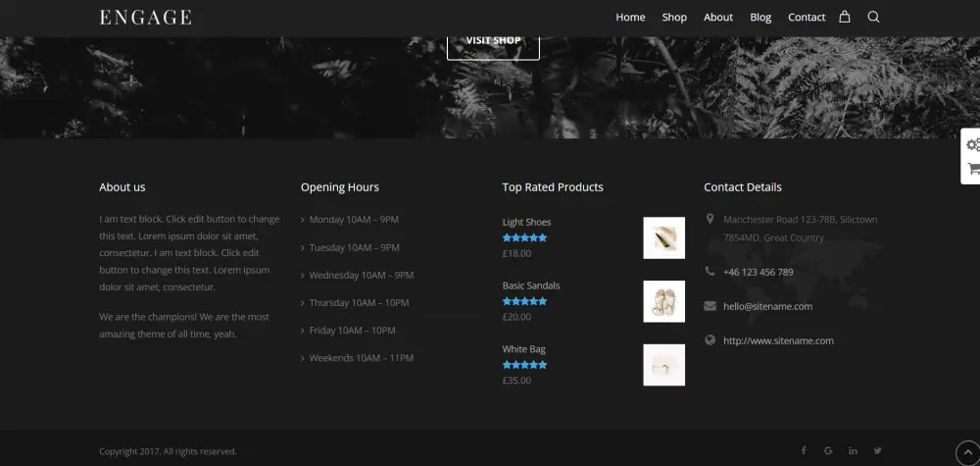This screenshot has width=980, height=466.
Task: Click the White Bag star rating
Action: pyautogui.click(x=524, y=365)
